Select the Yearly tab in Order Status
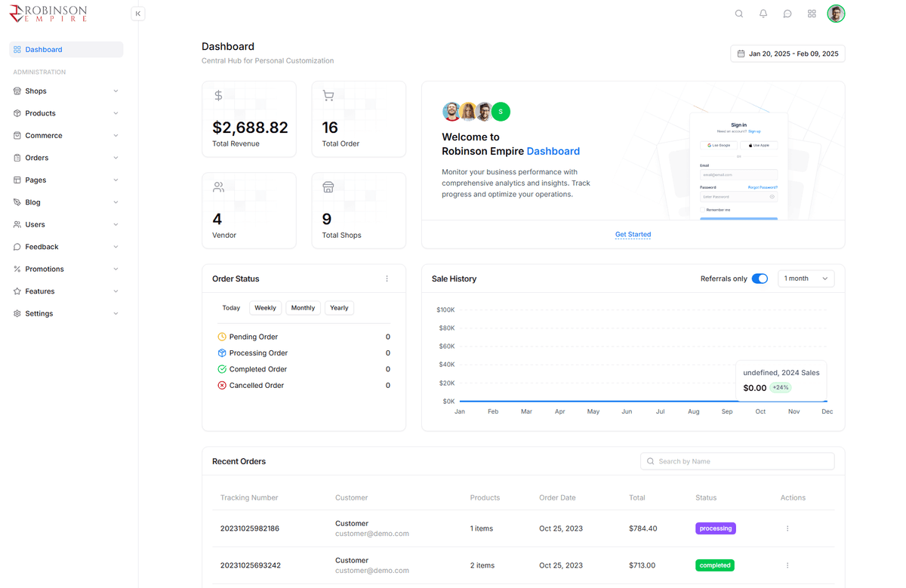This screenshot has height=588, width=906. pos(339,307)
